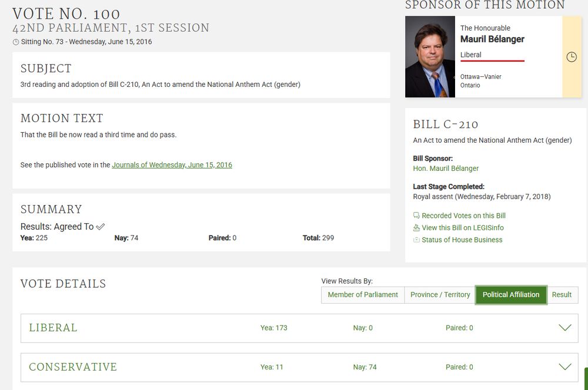Click the clock icon in the sponsor panel

571,57
